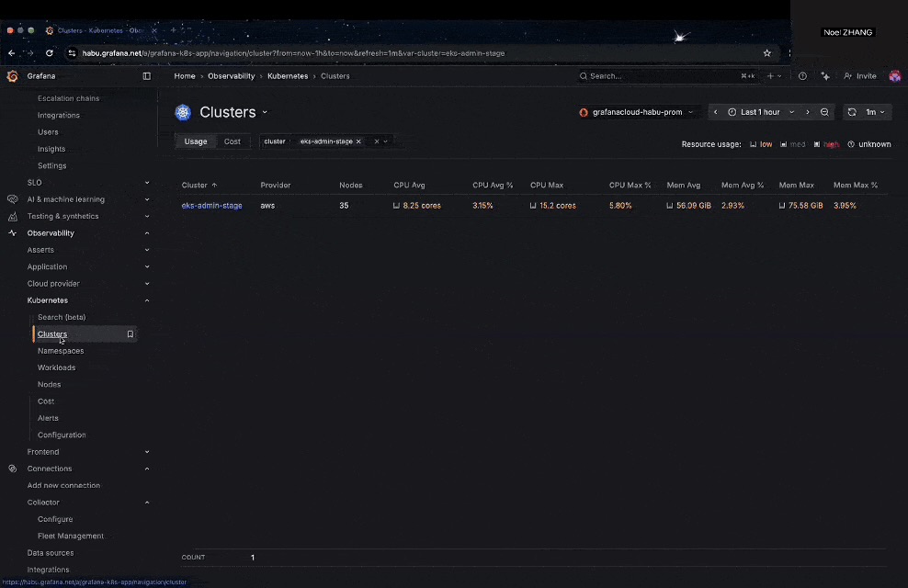Reload the page with refresh icon
The image size is (908, 588).
click(x=50, y=52)
